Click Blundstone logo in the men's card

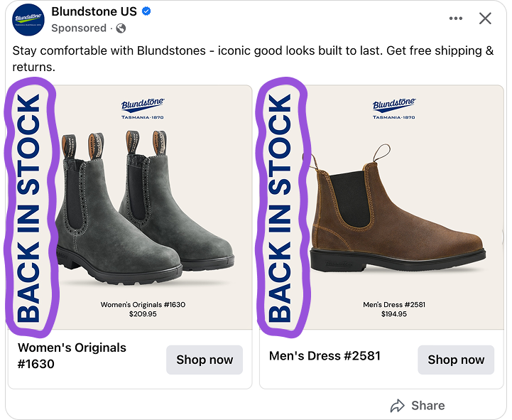(394, 109)
